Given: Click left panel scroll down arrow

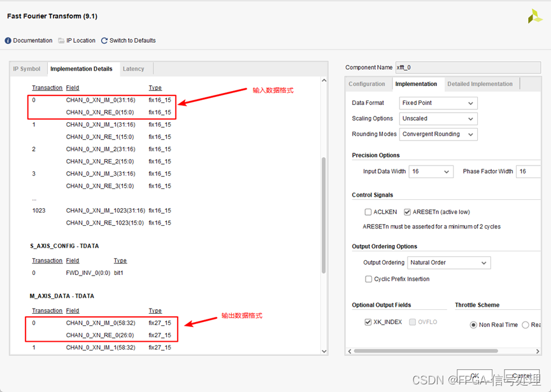Looking at the screenshot, I should (x=324, y=351).
